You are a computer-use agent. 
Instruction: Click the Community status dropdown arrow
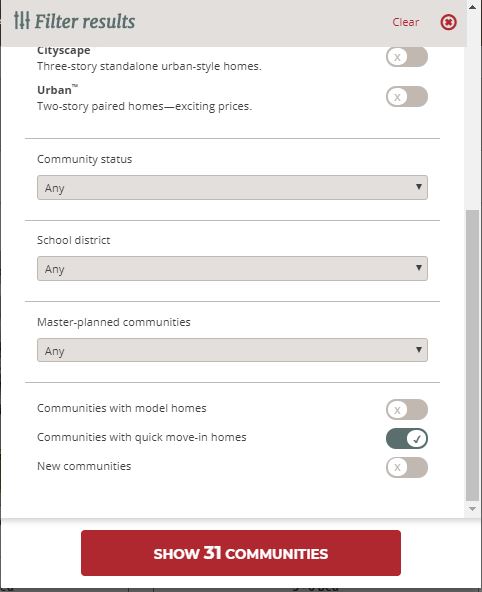coord(419,187)
